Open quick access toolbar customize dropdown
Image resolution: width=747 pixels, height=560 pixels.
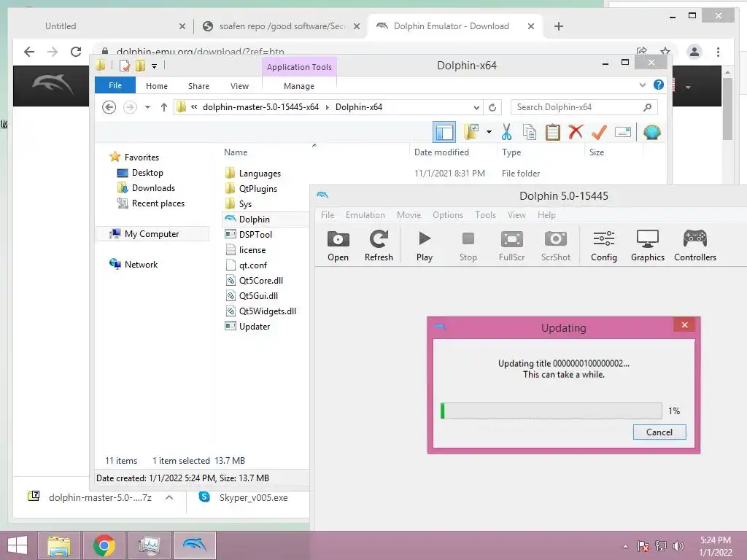(x=155, y=66)
